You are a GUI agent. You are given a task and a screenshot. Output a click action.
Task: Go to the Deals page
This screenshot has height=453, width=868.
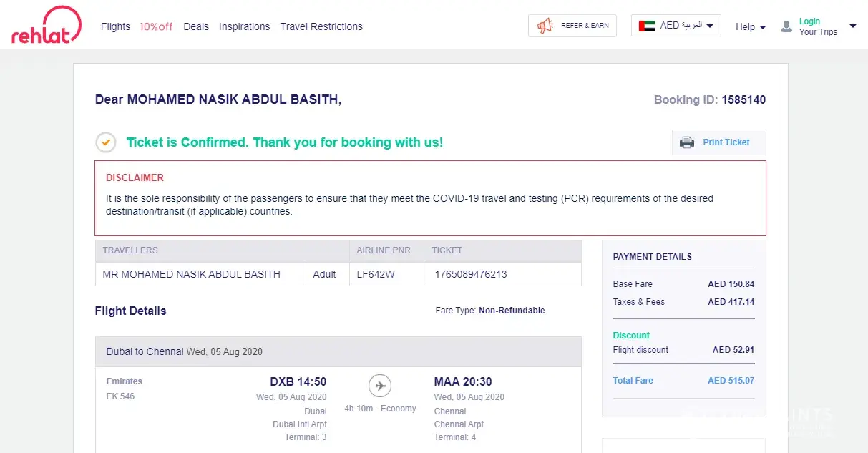196,26
